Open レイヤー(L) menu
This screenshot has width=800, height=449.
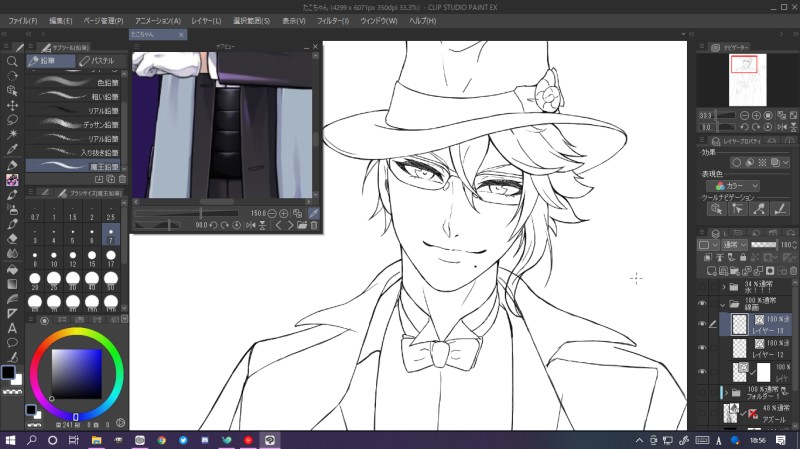tap(206, 21)
